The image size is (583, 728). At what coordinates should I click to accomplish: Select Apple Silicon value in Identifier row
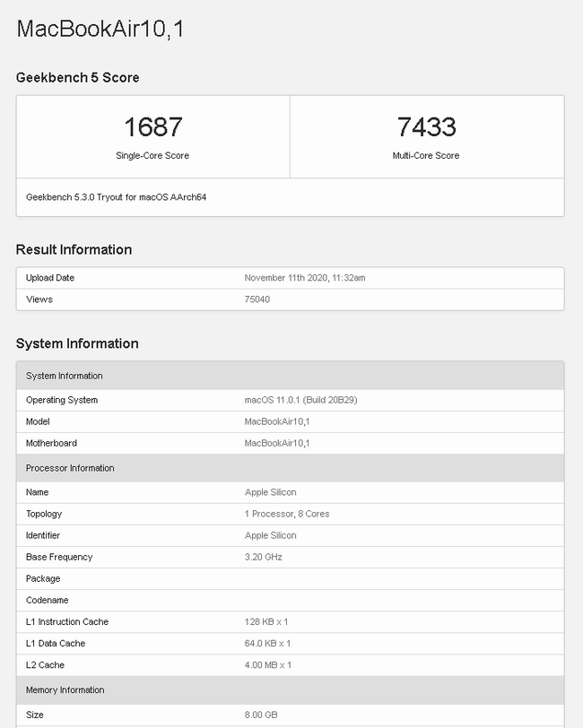[270, 535]
